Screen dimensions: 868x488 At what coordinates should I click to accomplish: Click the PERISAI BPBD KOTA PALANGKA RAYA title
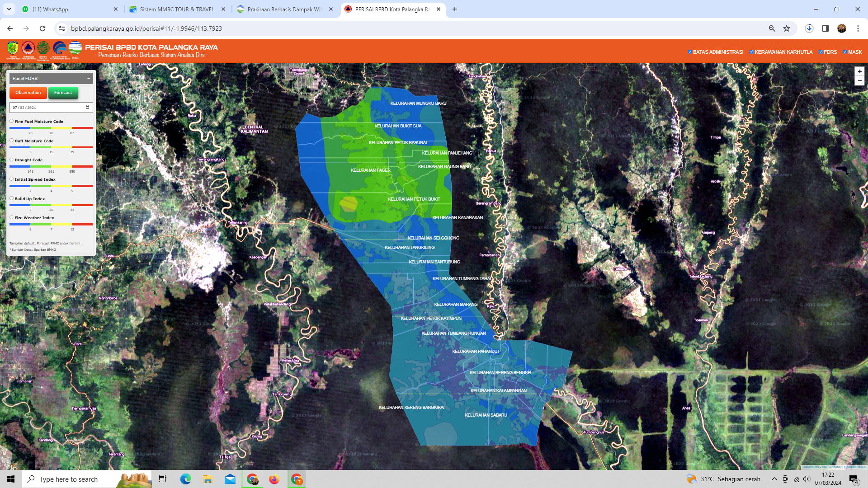click(151, 47)
